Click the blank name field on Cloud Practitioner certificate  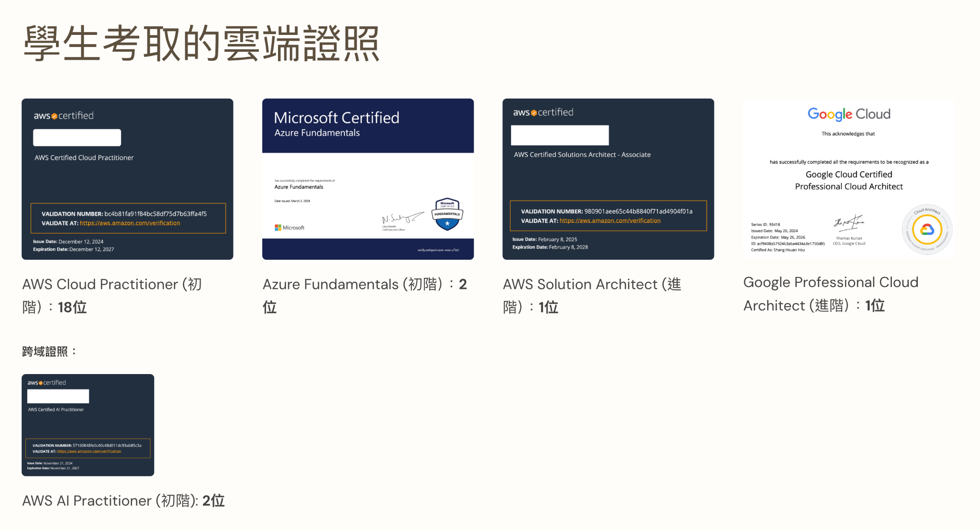(77, 138)
